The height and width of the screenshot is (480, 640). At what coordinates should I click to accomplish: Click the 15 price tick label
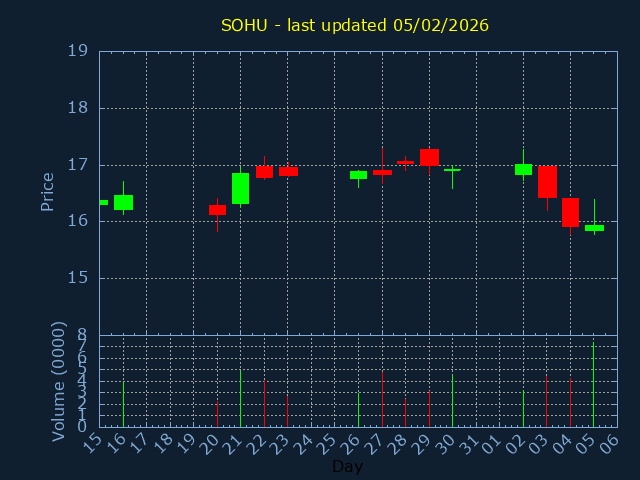tap(77, 278)
